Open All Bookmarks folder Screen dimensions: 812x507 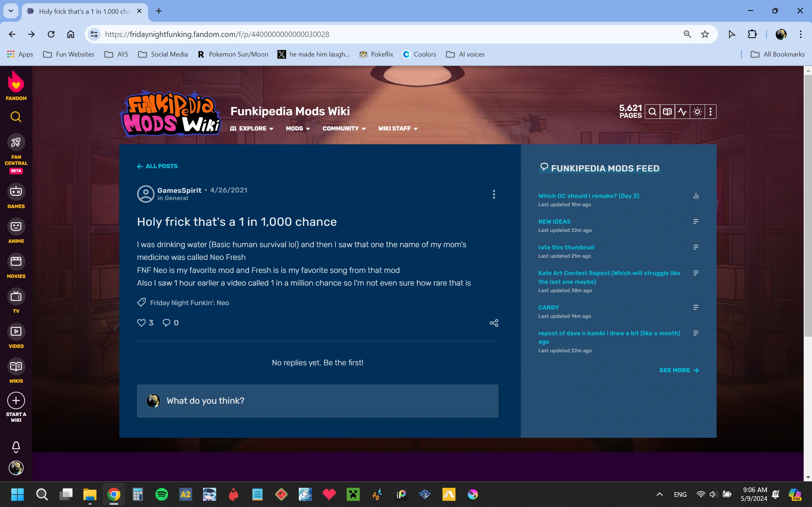pos(778,54)
